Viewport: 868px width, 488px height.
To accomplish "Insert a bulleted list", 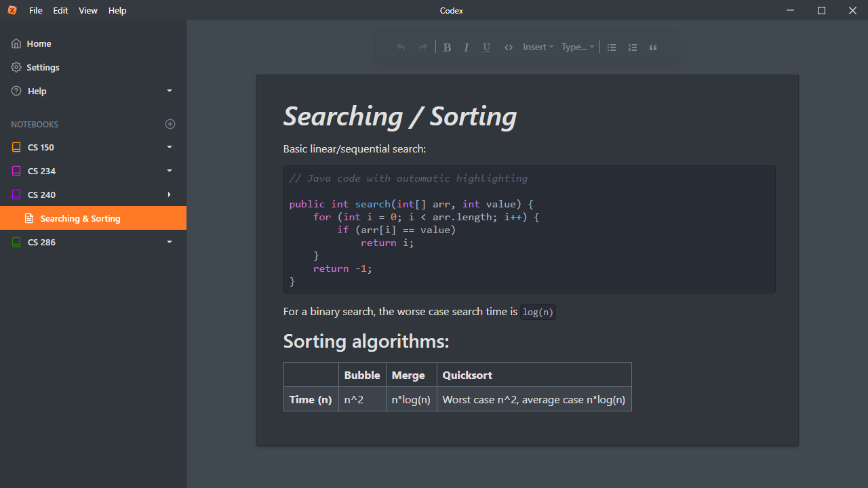I will [x=612, y=47].
